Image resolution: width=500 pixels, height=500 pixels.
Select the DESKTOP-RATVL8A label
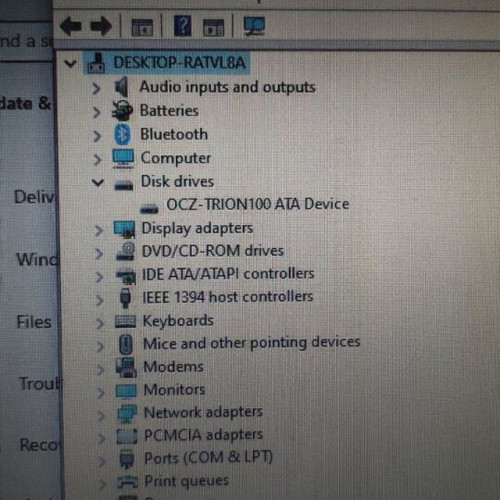[179, 63]
